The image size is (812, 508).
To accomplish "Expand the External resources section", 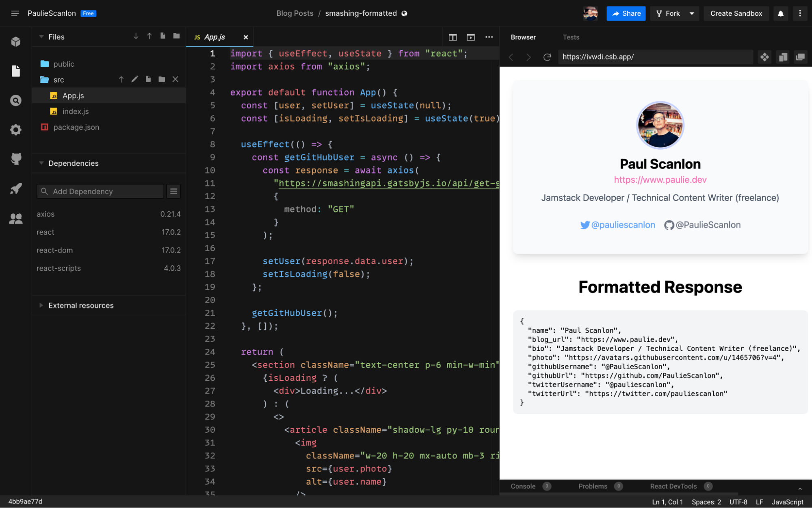I will click(41, 305).
